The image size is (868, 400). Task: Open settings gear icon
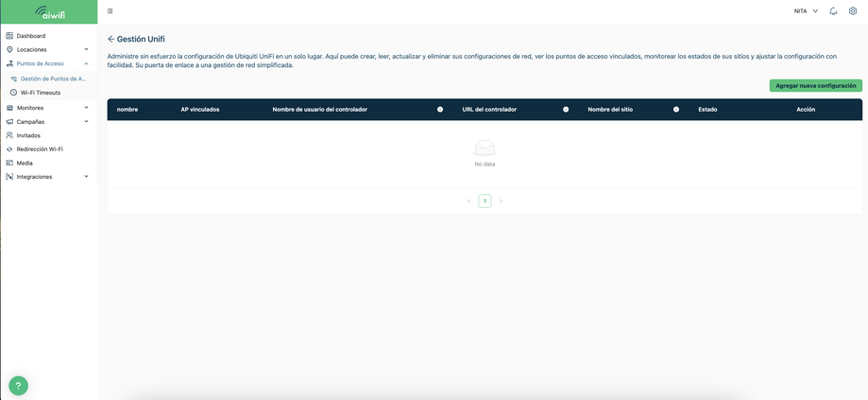click(853, 11)
